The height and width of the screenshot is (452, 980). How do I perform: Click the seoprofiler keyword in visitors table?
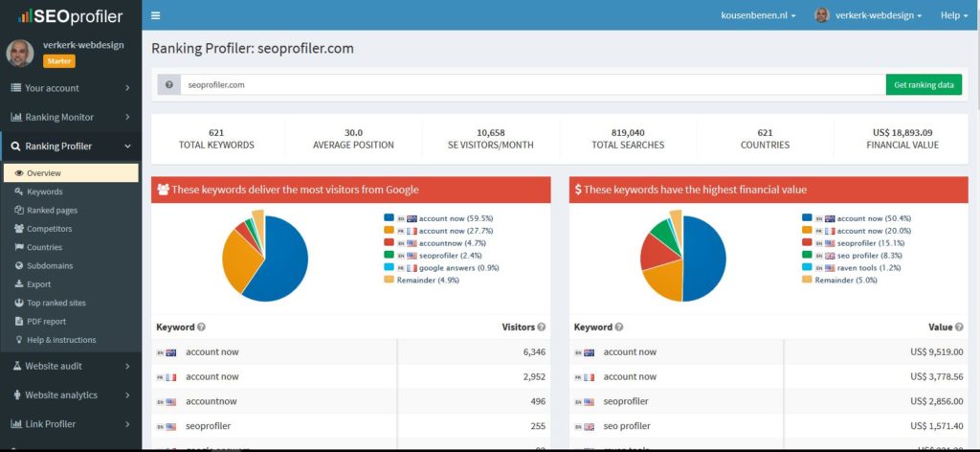208,426
